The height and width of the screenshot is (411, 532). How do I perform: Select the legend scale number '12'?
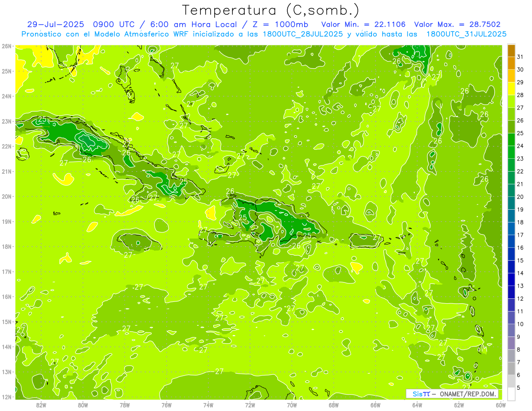point(520,299)
